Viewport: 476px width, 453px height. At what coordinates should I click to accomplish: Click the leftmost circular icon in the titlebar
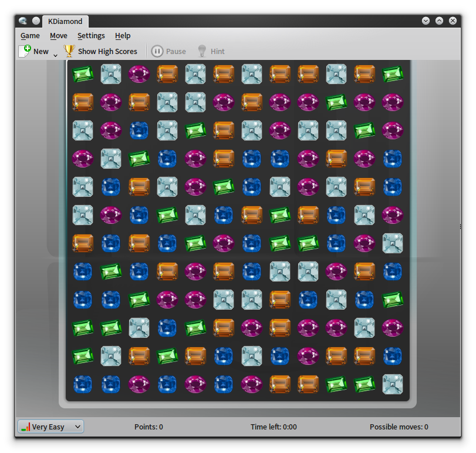point(23,21)
